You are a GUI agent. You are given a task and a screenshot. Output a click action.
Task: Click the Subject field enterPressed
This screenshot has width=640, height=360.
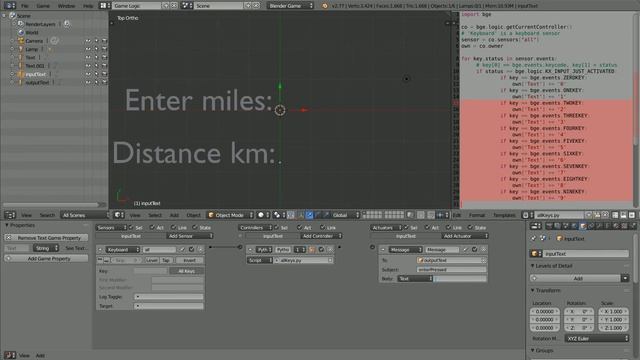pyautogui.click(x=451, y=269)
